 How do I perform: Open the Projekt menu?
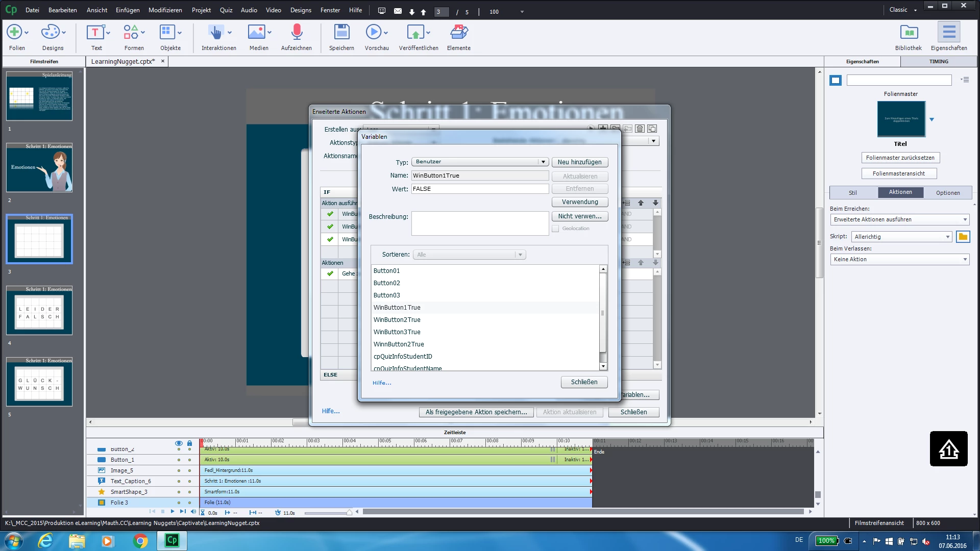(201, 10)
